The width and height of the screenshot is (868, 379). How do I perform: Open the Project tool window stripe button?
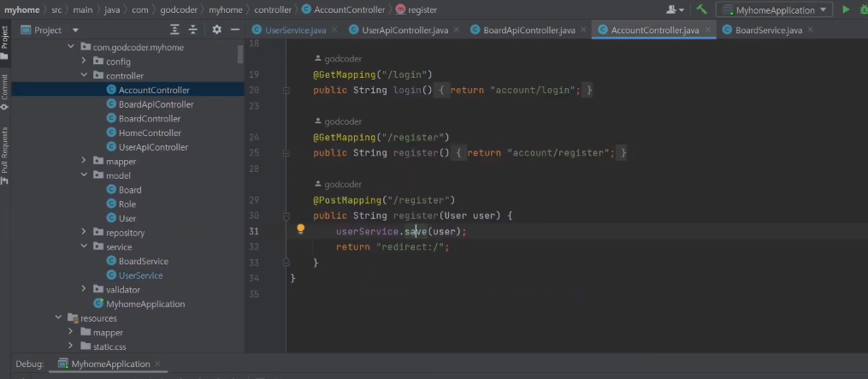4,43
